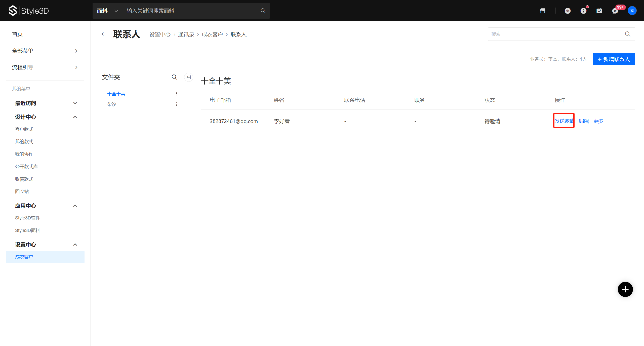Image resolution: width=644 pixels, height=346 pixels.
Task: Click the language switch icon
Action: (x=568, y=11)
